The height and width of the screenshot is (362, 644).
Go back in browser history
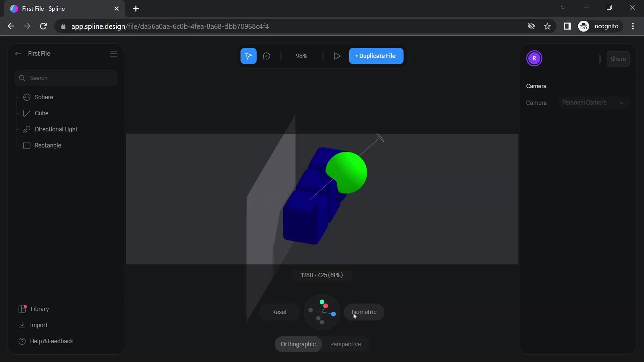[11, 26]
